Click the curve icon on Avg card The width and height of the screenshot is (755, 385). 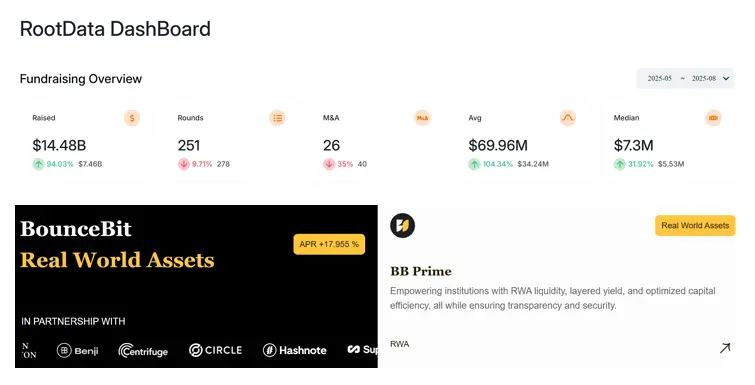coord(568,118)
